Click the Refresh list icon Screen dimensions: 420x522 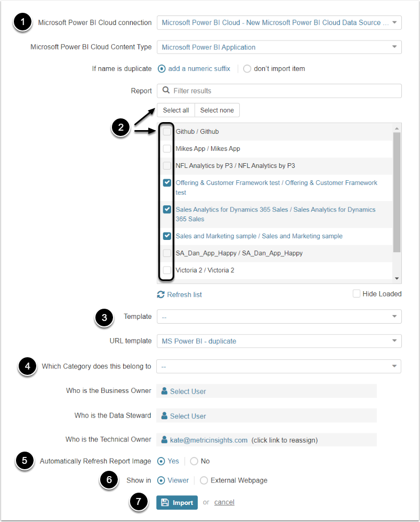point(161,294)
